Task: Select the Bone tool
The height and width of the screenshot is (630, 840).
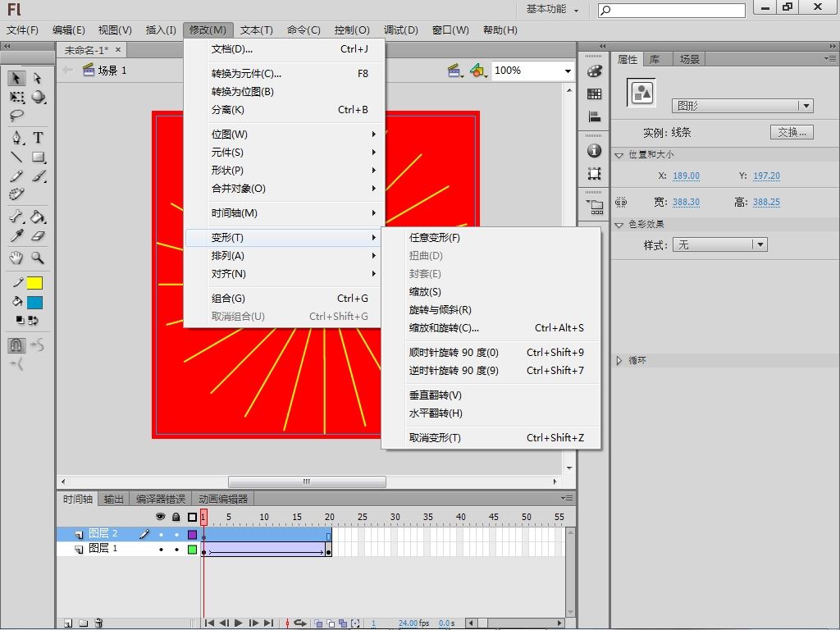Action: tap(16, 217)
